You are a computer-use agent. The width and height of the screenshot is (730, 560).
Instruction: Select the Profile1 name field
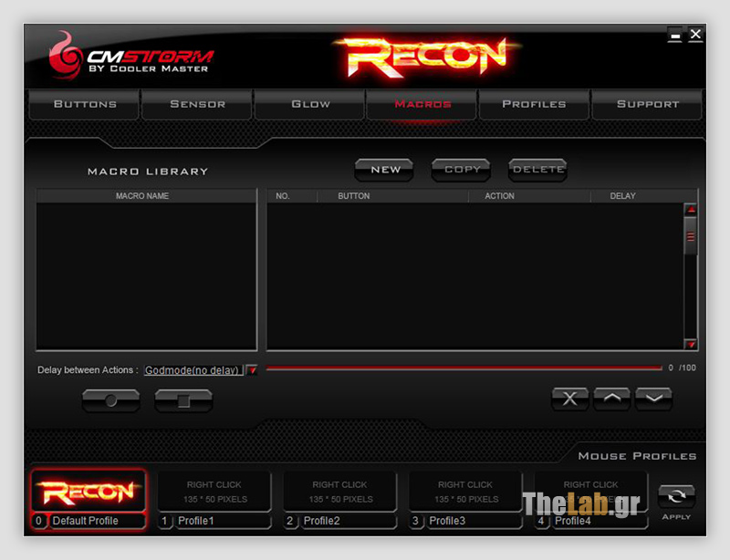pos(222,521)
